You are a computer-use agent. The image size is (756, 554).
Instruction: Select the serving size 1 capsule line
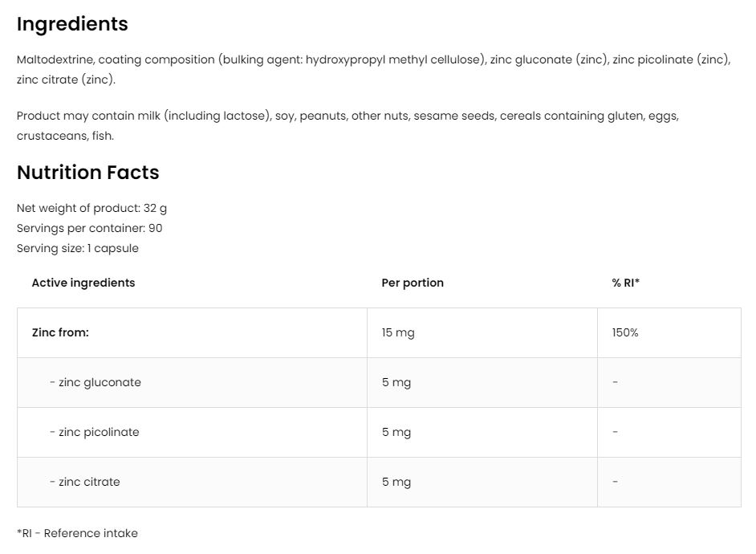pos(78,248)
